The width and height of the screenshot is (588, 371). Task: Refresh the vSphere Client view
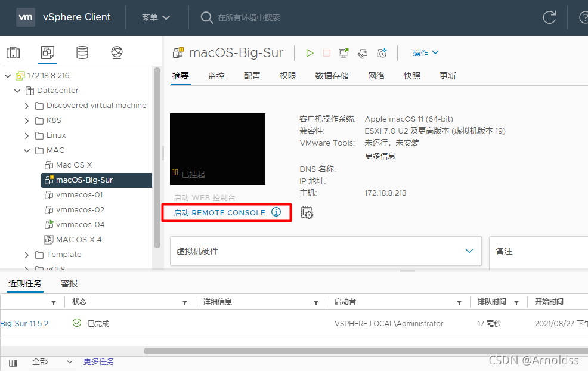(x=549, y=17)
